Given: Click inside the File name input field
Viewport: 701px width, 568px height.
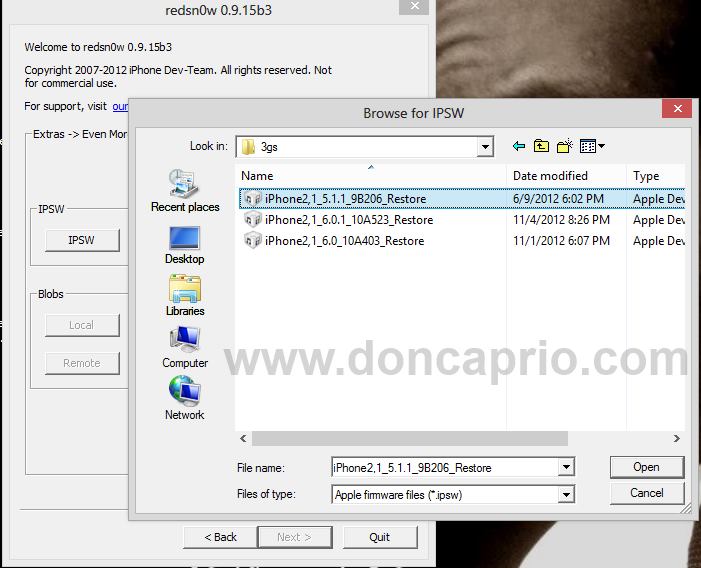Looking at the screenshot, I should [x=445, y=467].
